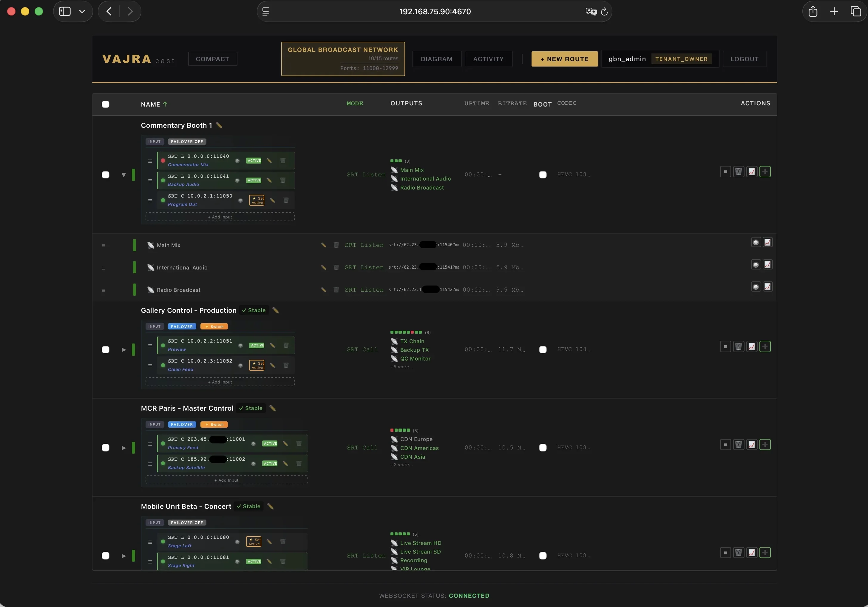The image size is (868, 607).
Task: Toggle the BOOT checkbox for MCR Paris route
Action: point(543,448)
